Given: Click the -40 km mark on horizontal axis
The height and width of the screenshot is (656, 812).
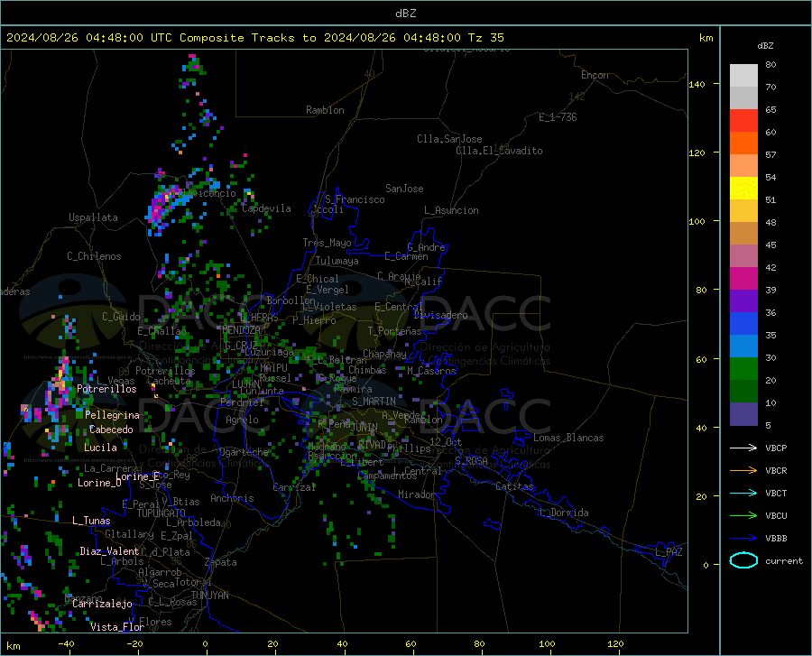Looking at the screenshot, I should coord(66,644).
